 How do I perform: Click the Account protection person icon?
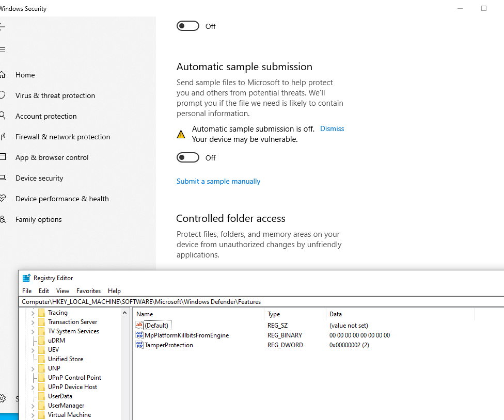pyautogui.click(x=3, y=116)
